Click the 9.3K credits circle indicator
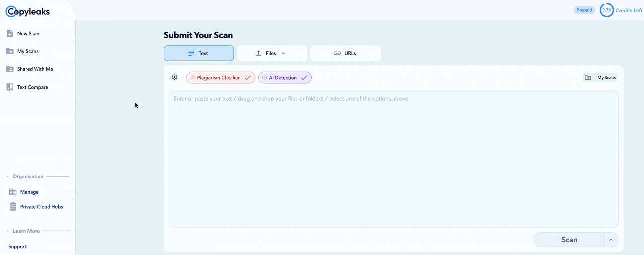 click(607, 10)
